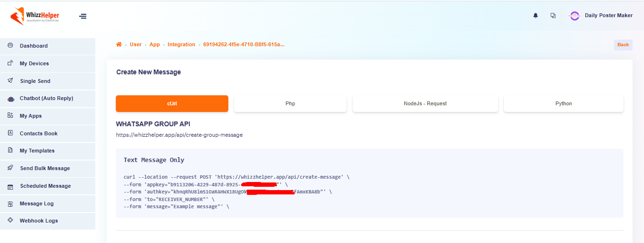
Task: Open Single Send in sidebar
Action: click(x=48, y=81)
